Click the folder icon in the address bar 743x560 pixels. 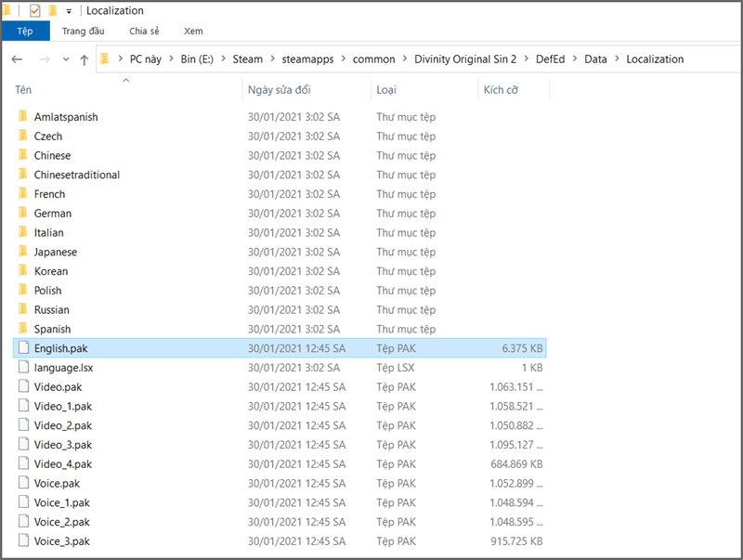(x=105, y=59)
